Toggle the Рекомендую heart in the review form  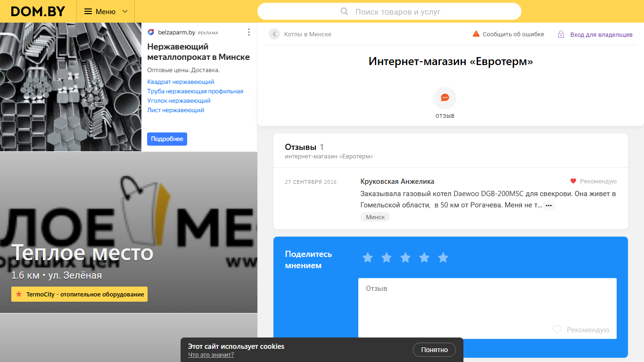[557, 330]
